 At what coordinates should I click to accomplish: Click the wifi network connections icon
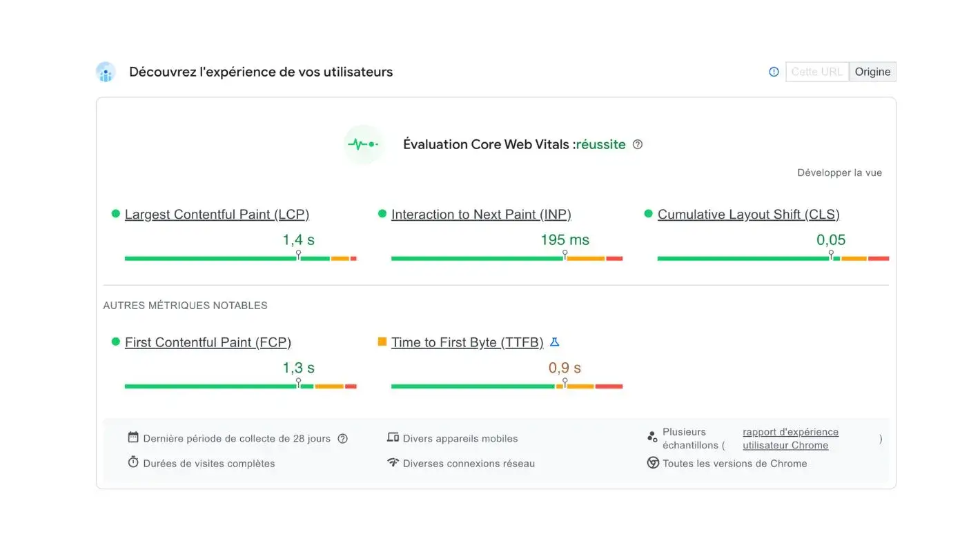[393, 462]
